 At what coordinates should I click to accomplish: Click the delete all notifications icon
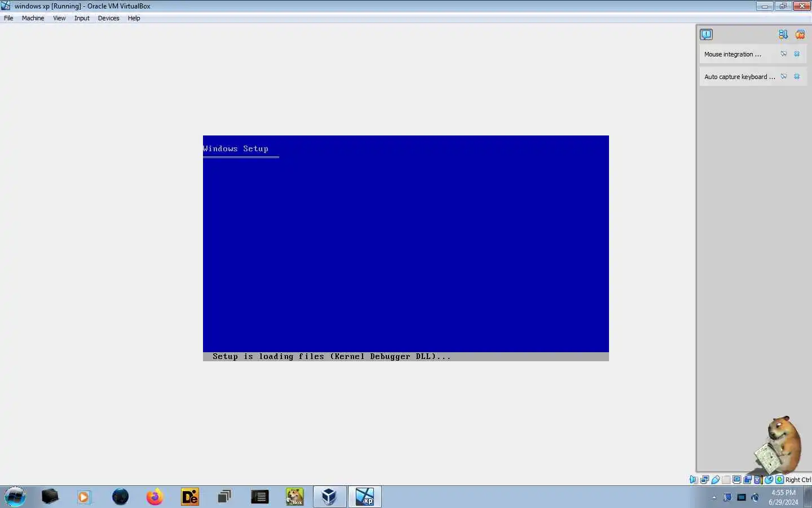tap(800, 34)
